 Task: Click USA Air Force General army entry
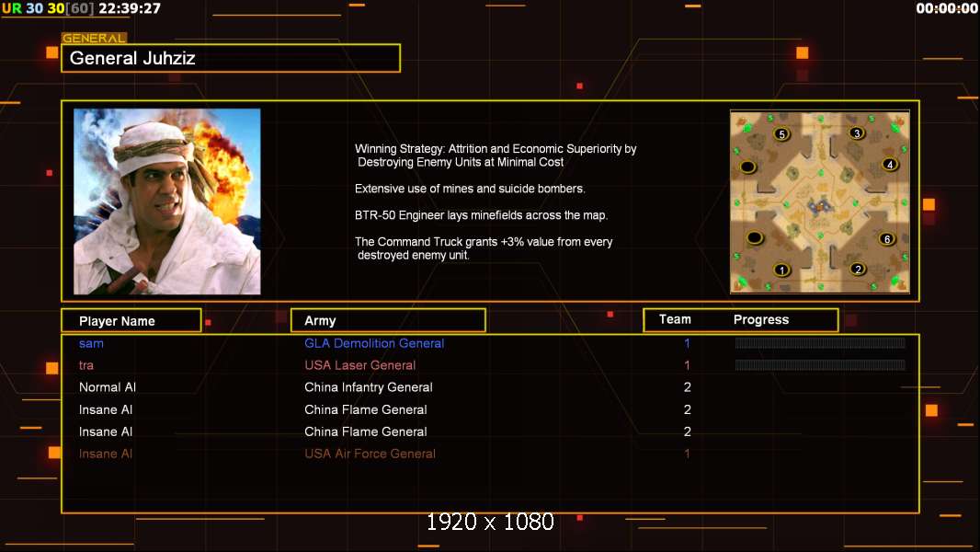point(370,454)
